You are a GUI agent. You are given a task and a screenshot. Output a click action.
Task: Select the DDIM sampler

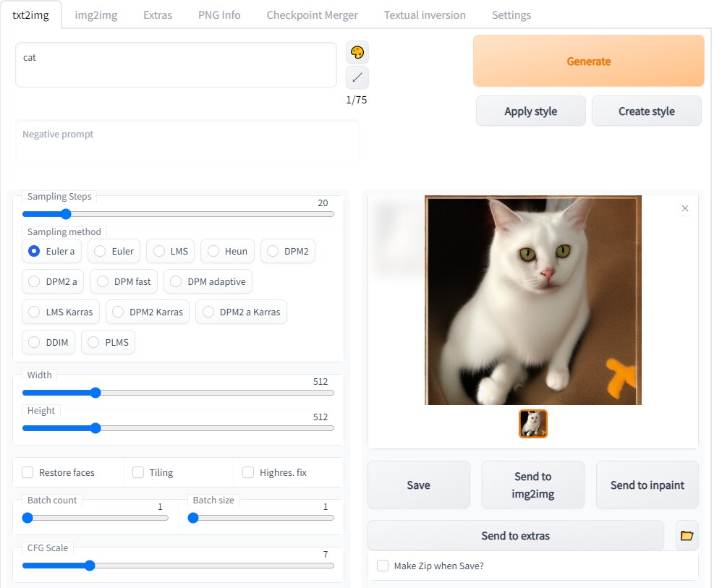(x=48, y=342)
